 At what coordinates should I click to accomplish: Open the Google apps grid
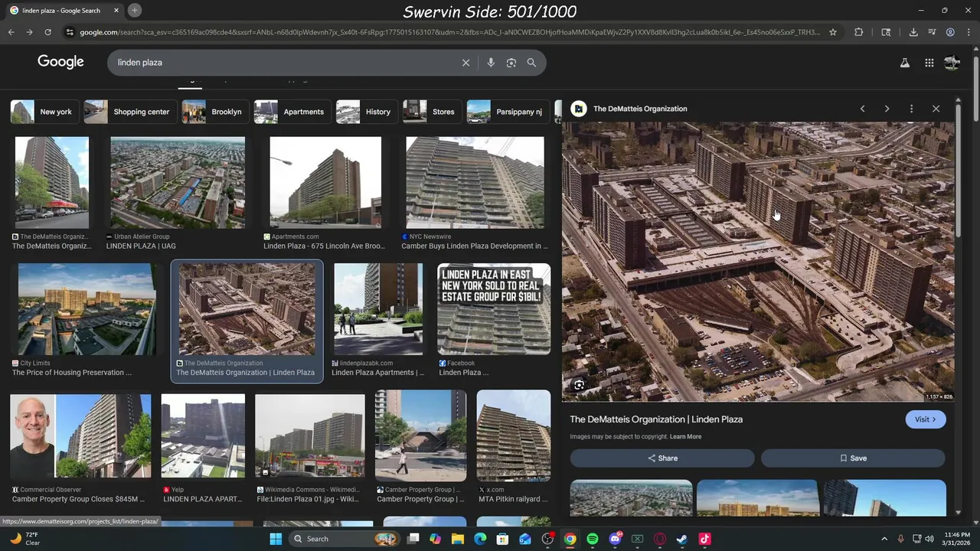(929, 63)
